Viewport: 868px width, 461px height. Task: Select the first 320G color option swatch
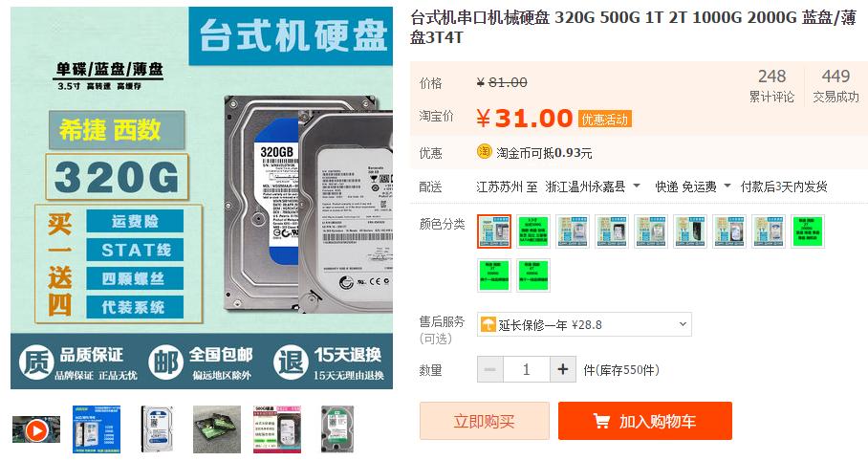point(494,231)
